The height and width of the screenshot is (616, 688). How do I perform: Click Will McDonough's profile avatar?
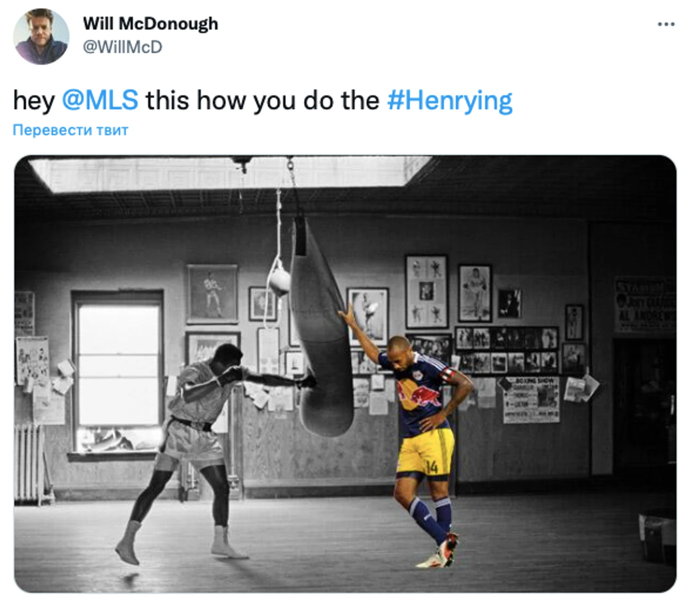pyautogui.click(x=41, y=36)
